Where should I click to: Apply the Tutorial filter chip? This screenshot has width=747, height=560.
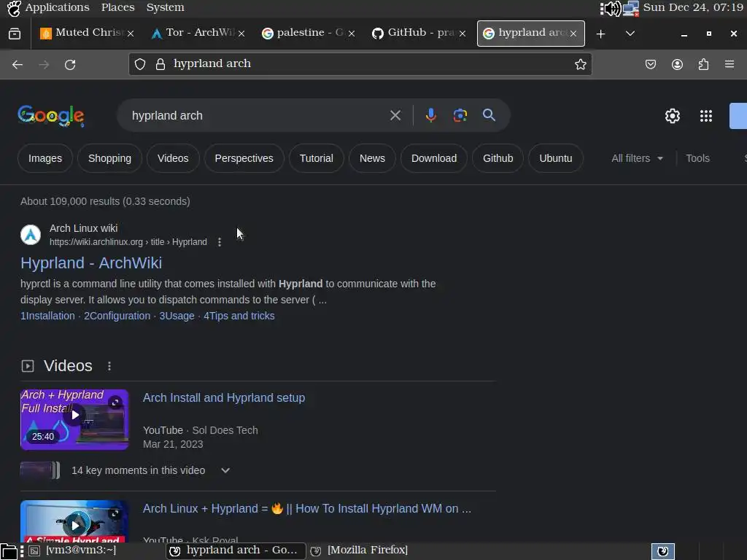(x=317, y=158)
